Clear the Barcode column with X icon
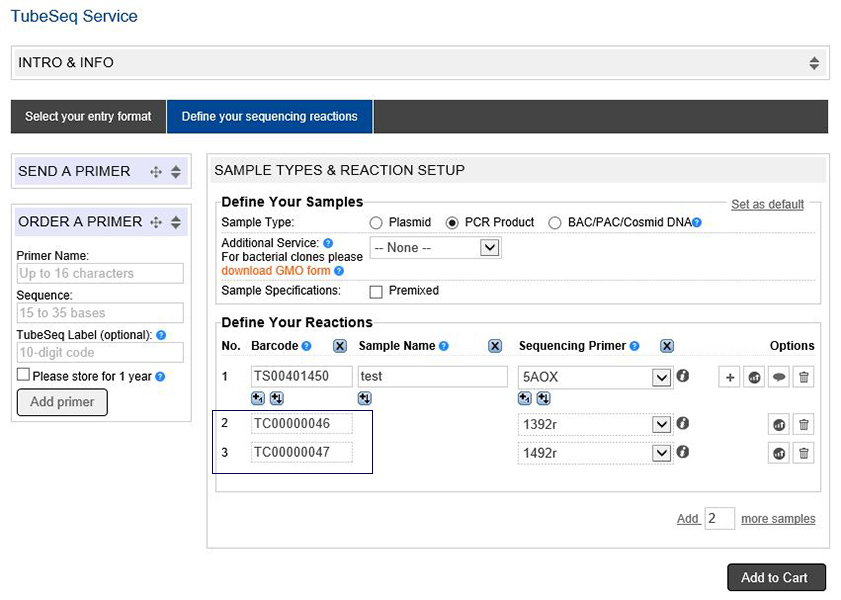841x600 pixels. click(x=339, y=346)
